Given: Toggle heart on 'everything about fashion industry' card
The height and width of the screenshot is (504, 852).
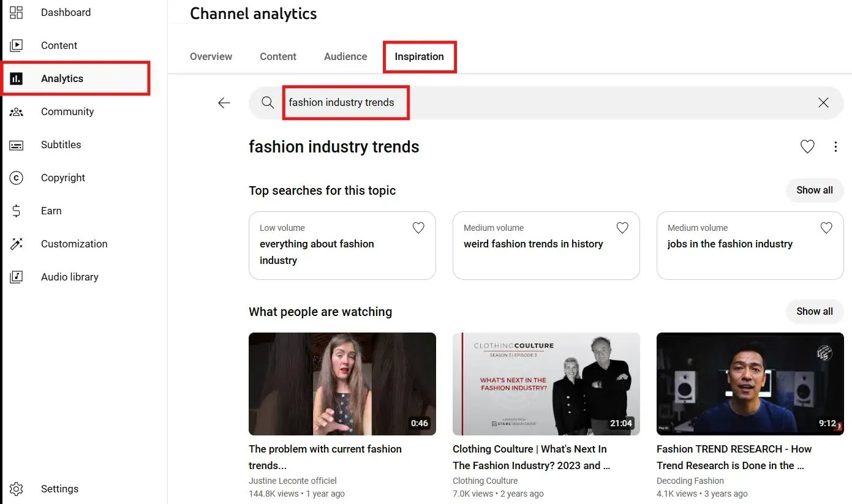Looking at the screenshot, I should point(418,228).
